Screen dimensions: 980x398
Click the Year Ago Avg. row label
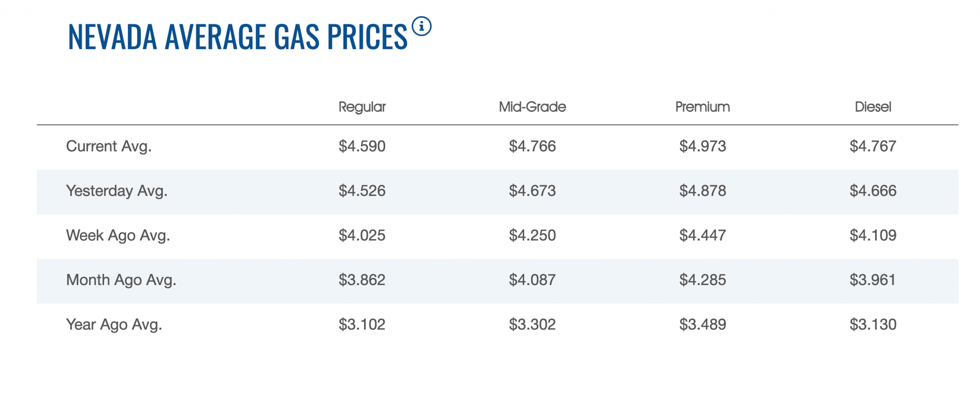point(114,324)
